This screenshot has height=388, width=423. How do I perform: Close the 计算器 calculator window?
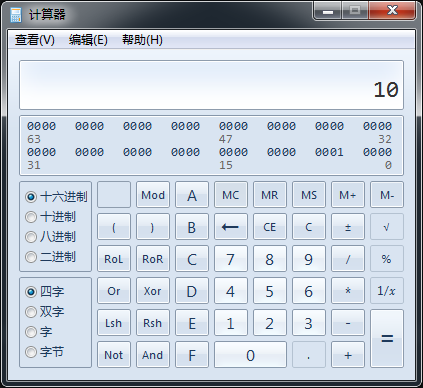392,11
